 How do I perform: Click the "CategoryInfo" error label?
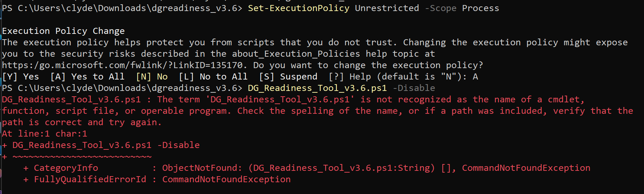[66, 168]
